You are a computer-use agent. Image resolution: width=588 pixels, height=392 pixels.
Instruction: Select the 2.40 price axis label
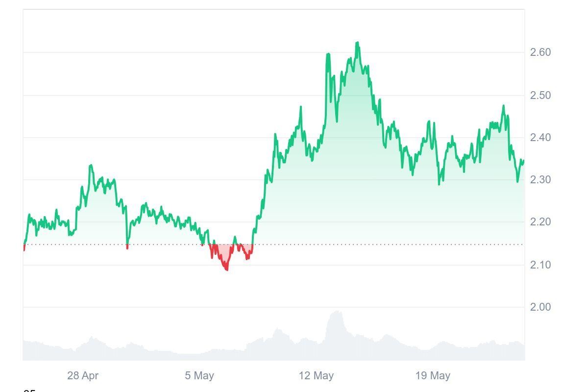point(540,138)
